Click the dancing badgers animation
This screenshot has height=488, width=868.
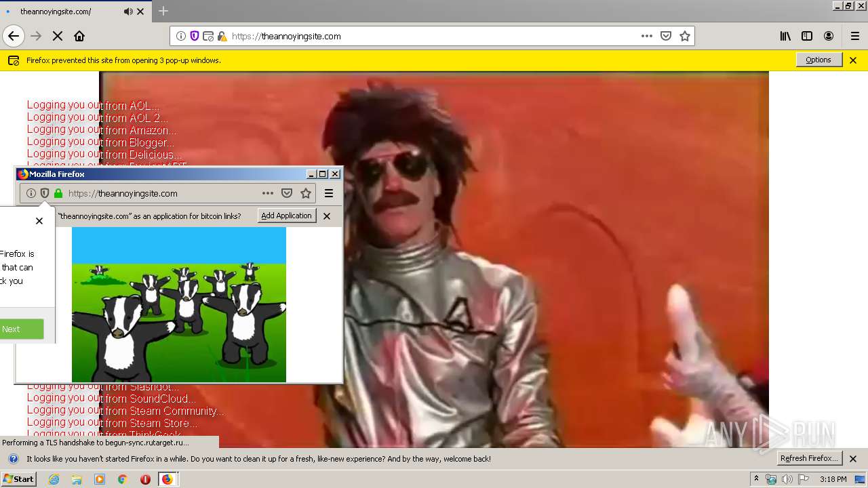pyautogui.click(x=179, y=304)
